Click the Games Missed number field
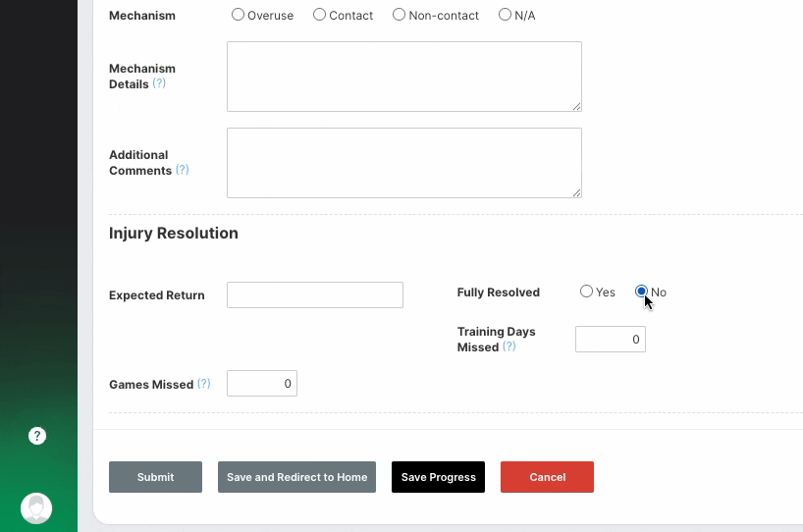The image size is (803, 532). (262, 383)
